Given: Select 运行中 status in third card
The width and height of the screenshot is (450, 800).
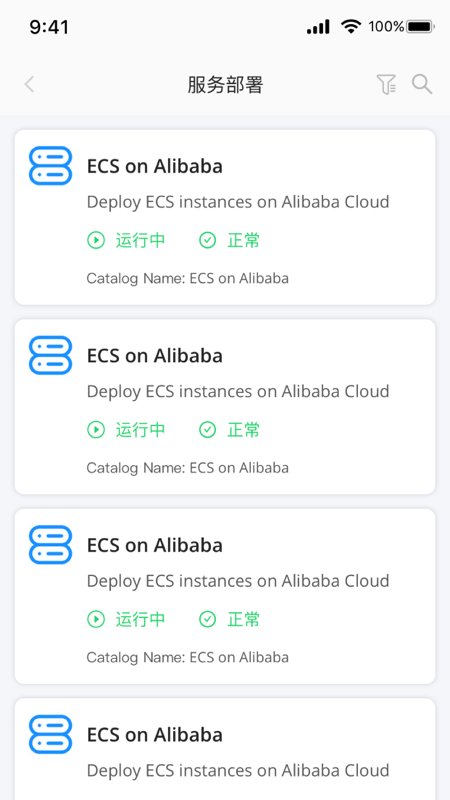Looking at the screenshot, I should click(x=140, y=619).
